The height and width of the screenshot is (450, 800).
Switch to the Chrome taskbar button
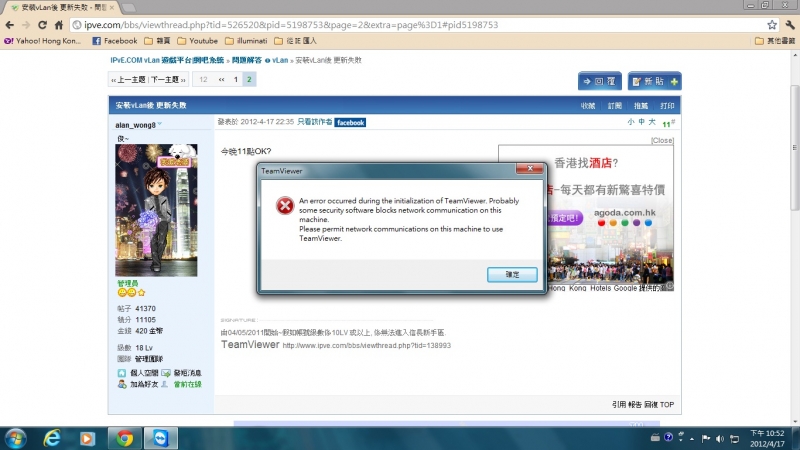[124, 439]
